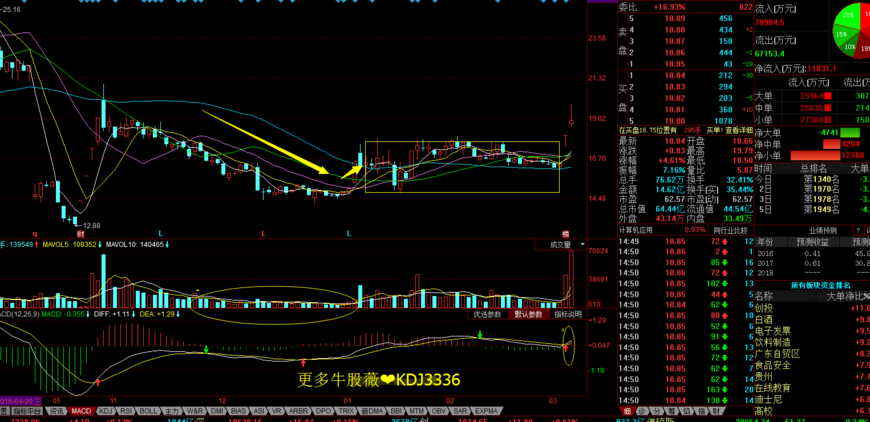Select the 位 tab below trades
This screenshot has width=870, height=422.
[687, 411]
